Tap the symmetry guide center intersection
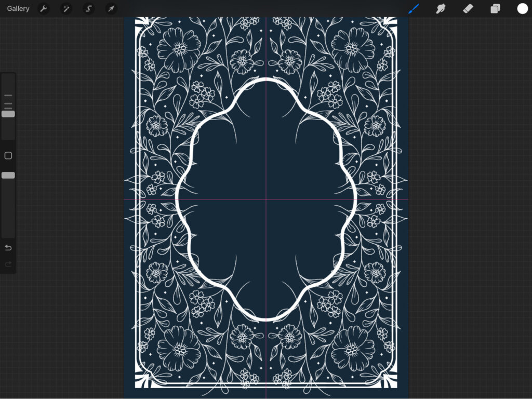Screen dimensions: 532x399 [x=266, y=199]
